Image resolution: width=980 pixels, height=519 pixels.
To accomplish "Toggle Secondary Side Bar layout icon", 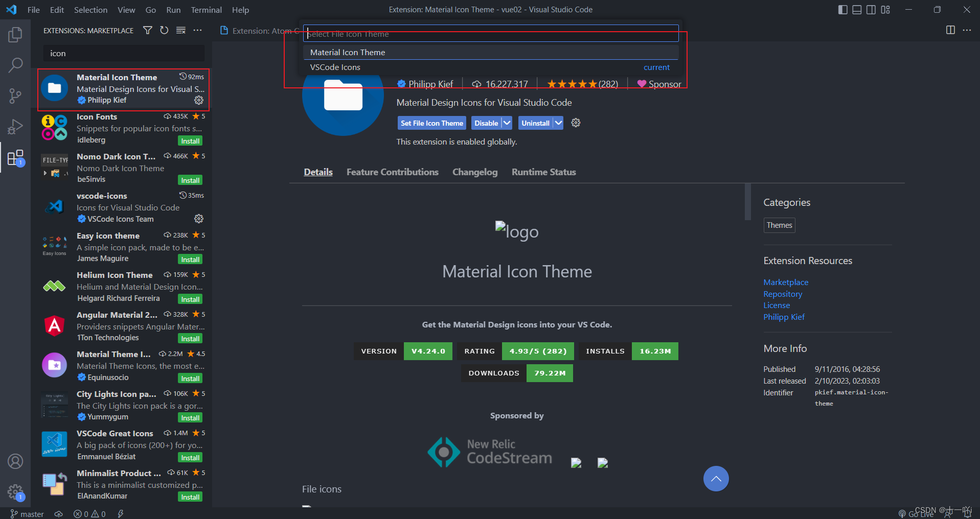I will pos(871,10).
